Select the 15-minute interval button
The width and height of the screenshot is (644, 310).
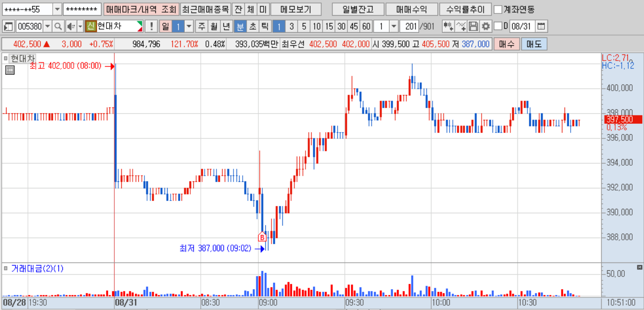point(329,27)
